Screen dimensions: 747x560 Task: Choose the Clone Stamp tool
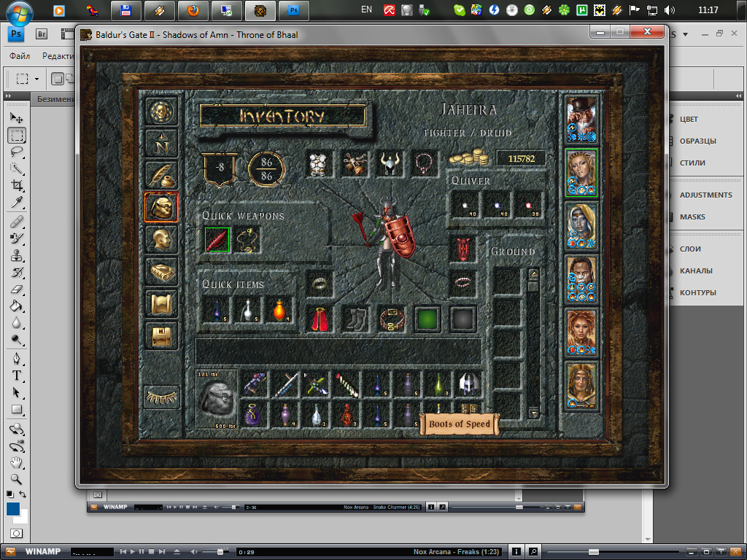(x=17, y=255)
